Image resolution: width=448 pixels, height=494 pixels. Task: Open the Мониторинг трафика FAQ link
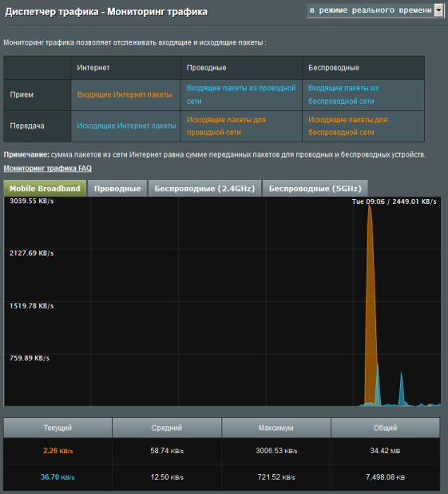pyautogui.click(x=48, y=168)
